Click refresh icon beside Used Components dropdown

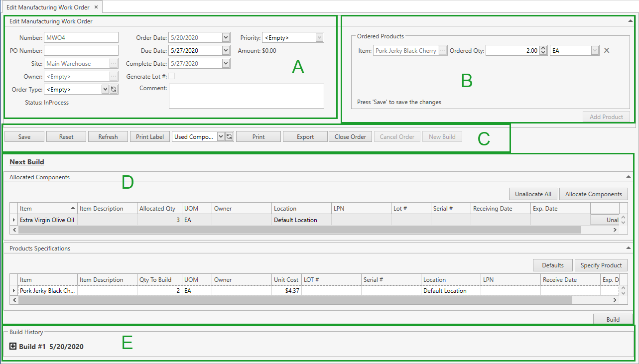229,137
